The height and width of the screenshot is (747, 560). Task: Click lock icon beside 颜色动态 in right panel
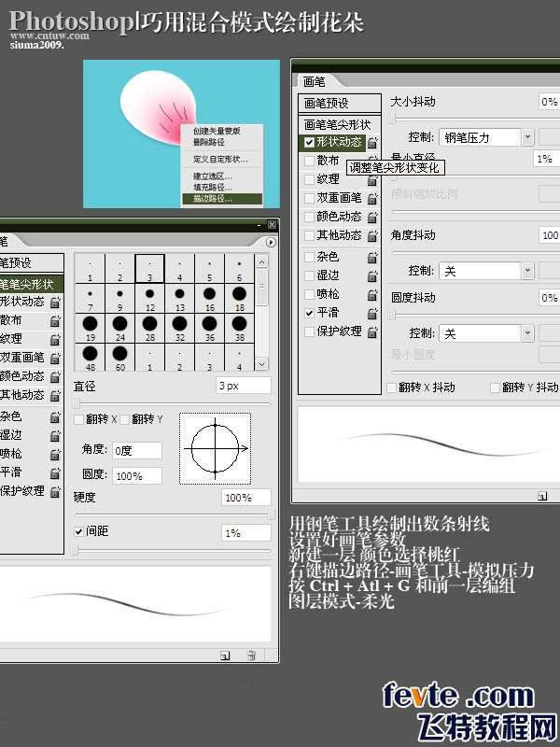[372, 218]
